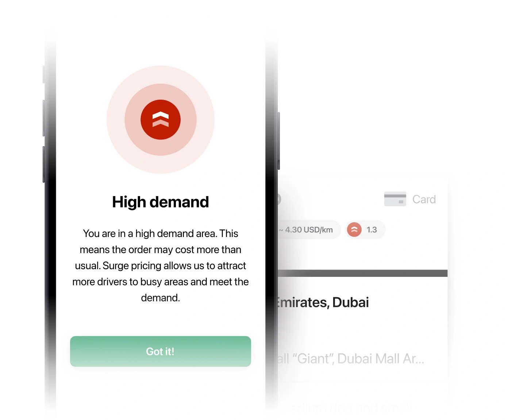
Task: Click the phone's power button on the right edge
Action: pos(279,141)
